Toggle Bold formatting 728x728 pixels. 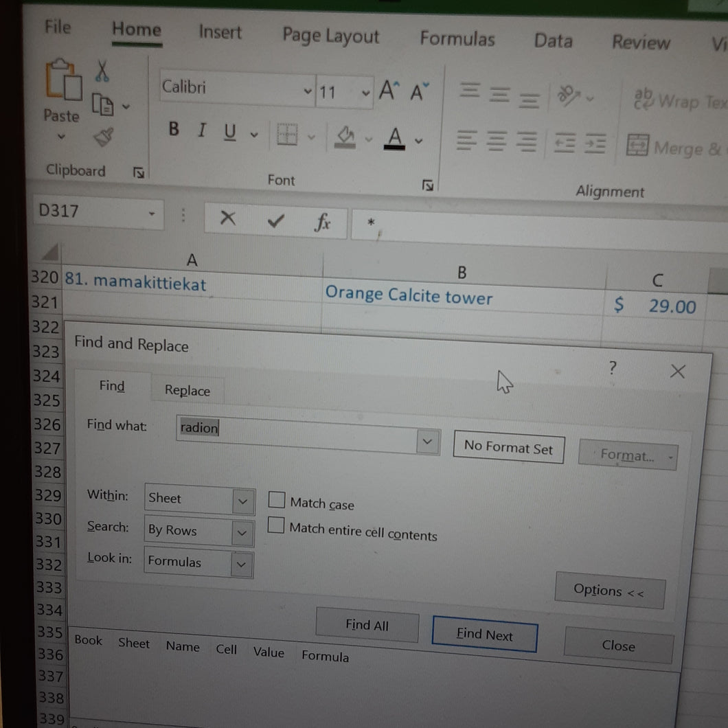pyautogui.click(x=174, y=128)
